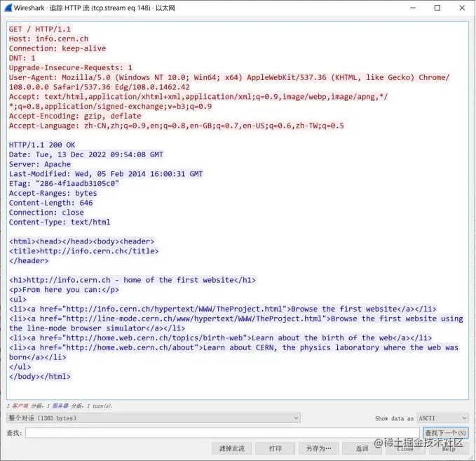Image resolution: width=476 pixels, height=461 pixels.
Task: Click the Print (打印) button
Action: [275, 448]
